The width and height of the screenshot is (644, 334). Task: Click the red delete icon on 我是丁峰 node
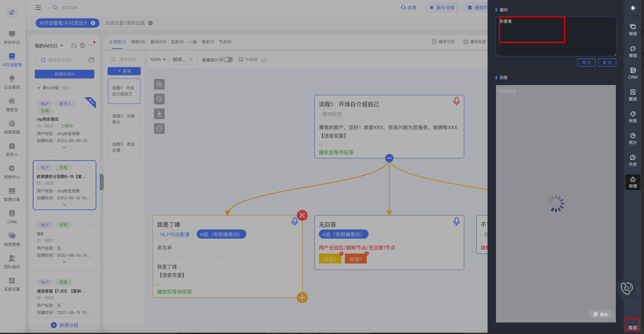tap(302, 215)
